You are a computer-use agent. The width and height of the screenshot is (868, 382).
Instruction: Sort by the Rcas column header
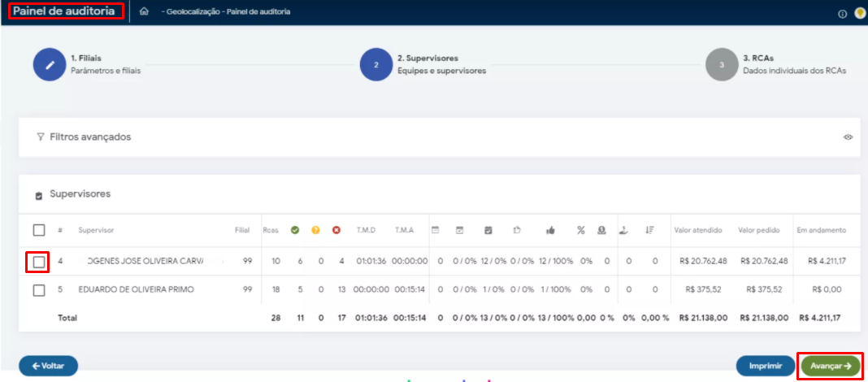(270, 230)
